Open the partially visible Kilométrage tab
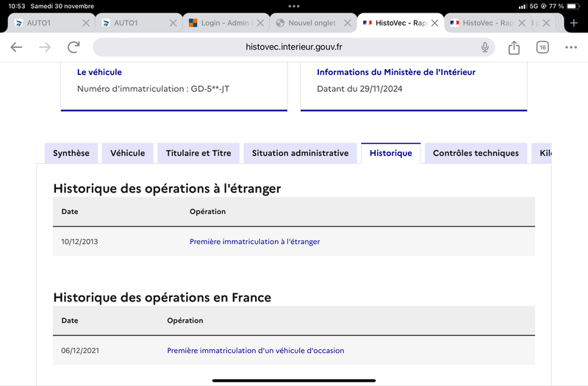The image size is (588, 386). (x=542, y=153)
